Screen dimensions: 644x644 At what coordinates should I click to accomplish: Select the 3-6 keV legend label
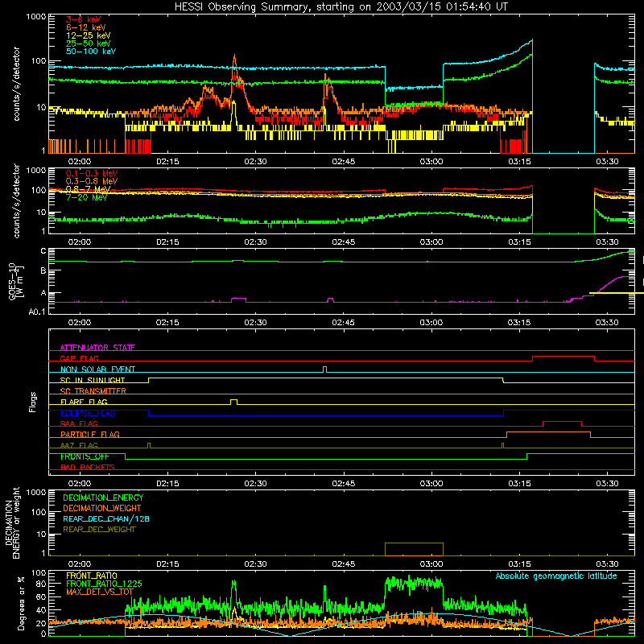(x=83, y=19)
